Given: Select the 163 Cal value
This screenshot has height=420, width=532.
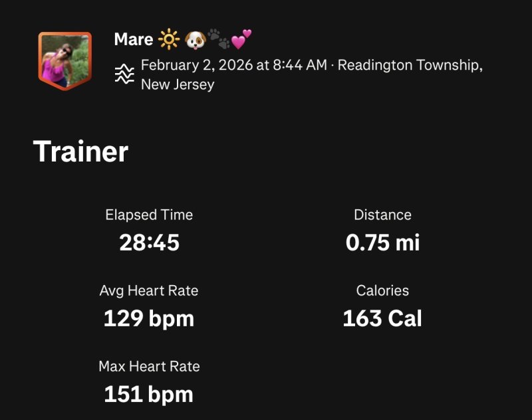Looking at the screenshot, I should click(x=382, y=319).
